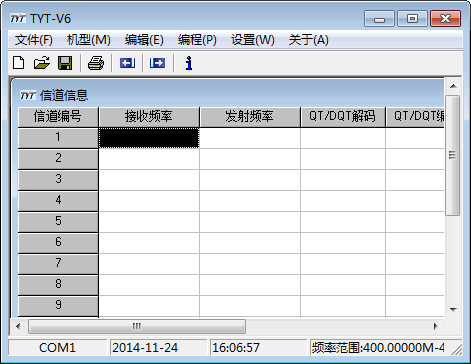
Task: Select channel row header 9
Action: tap(58, 306)
